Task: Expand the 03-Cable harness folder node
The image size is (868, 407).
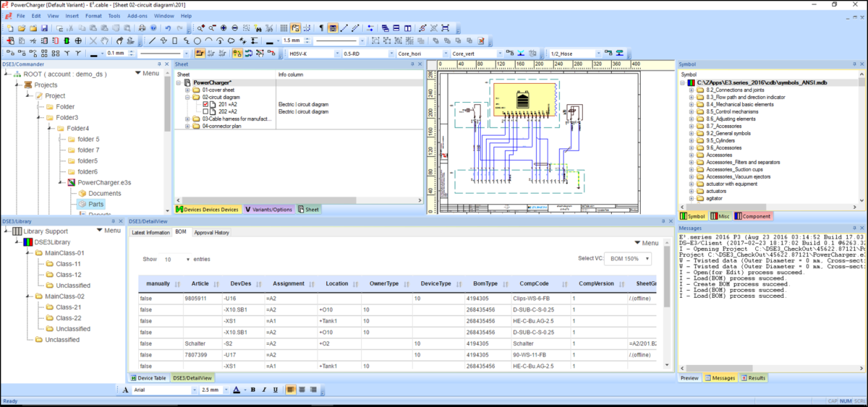Action: coord(187,119)
